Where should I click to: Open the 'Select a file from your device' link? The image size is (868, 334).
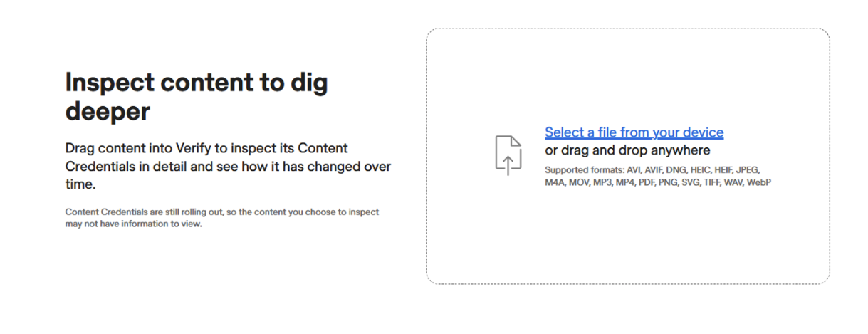(634, 132)
